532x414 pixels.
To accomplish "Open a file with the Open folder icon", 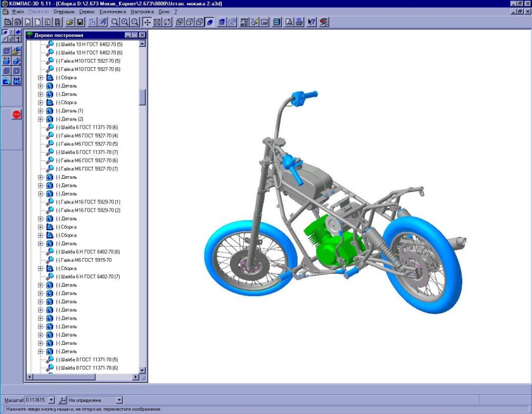I will click(x=70, y=23).
